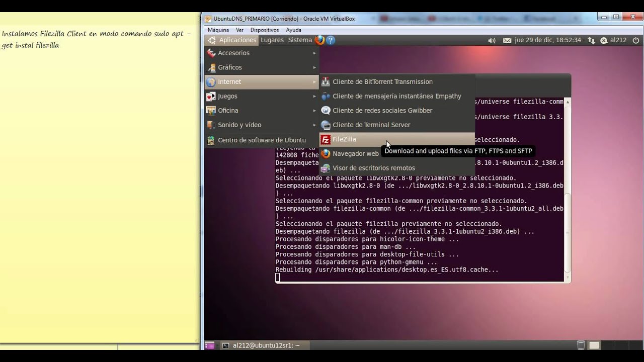Click 'Procesando disparadores para python-gmenu' line
This screenshot has width=644, height=362.
tap(356, 262)
